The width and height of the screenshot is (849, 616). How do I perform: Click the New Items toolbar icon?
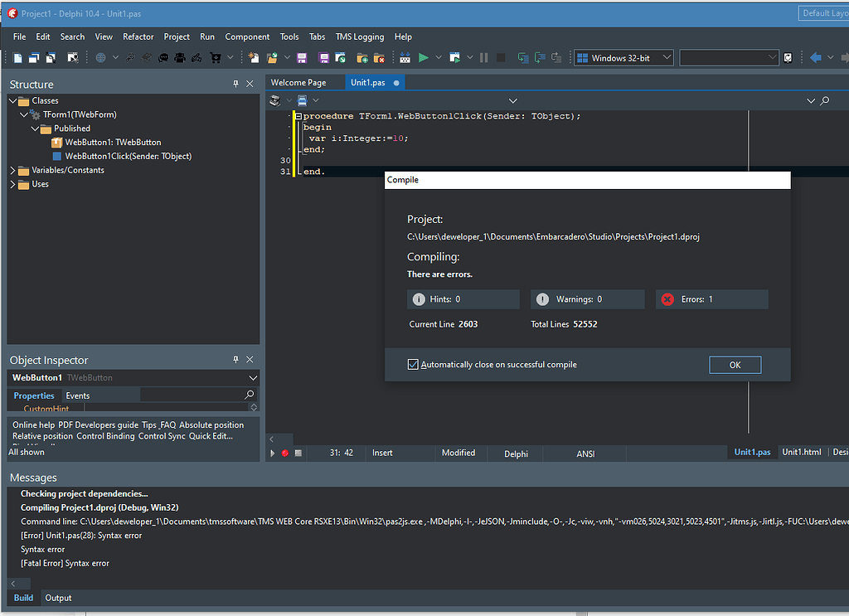pyautogui.click(x=254, y=57)
